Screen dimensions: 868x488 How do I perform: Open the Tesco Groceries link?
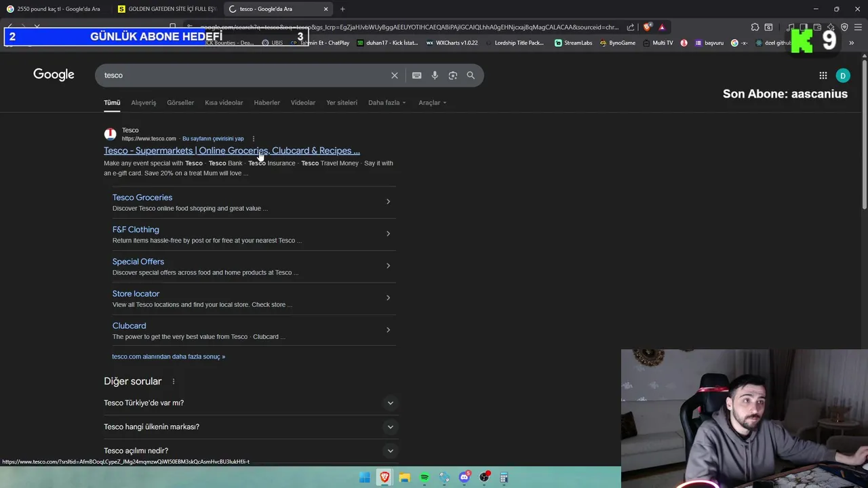pos(142,197)
